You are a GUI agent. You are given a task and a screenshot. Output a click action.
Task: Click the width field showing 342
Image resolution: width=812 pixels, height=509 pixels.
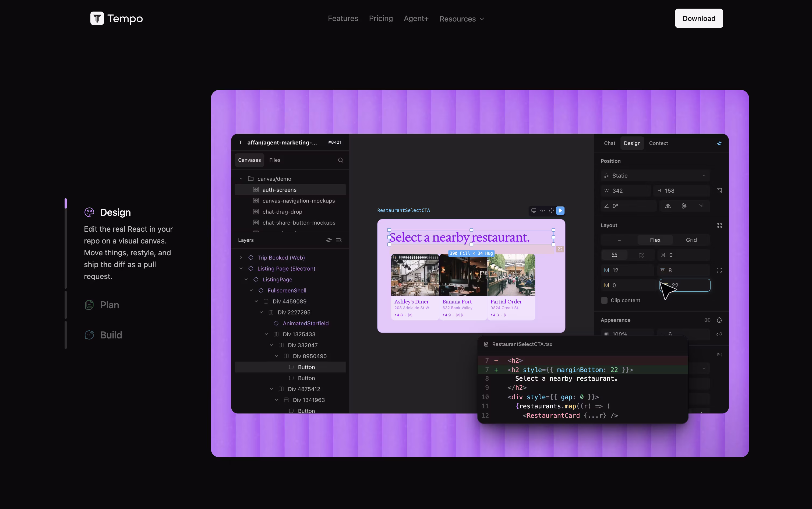[626, 190]
